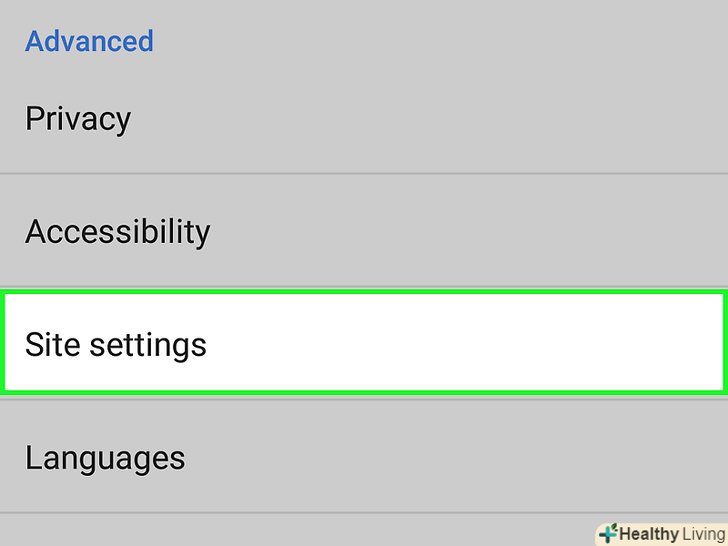728x546 pixels.
Task: Open the Privacy settings entry
Action: coord(78,119)
